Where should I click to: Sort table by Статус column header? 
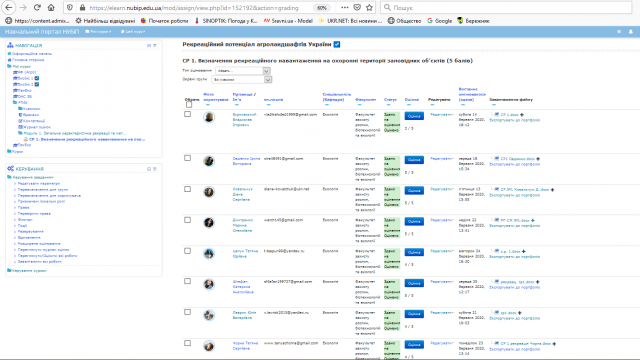(x=390, y=100)
